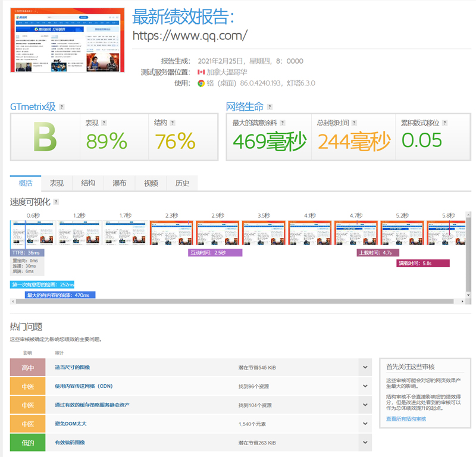Click the 469毫秒 value

point(270,141)
